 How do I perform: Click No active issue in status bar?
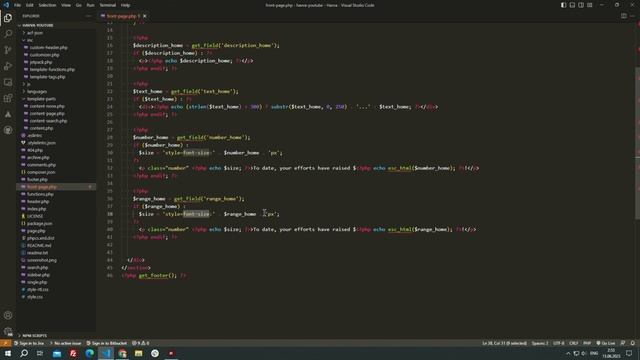[66, 343]
